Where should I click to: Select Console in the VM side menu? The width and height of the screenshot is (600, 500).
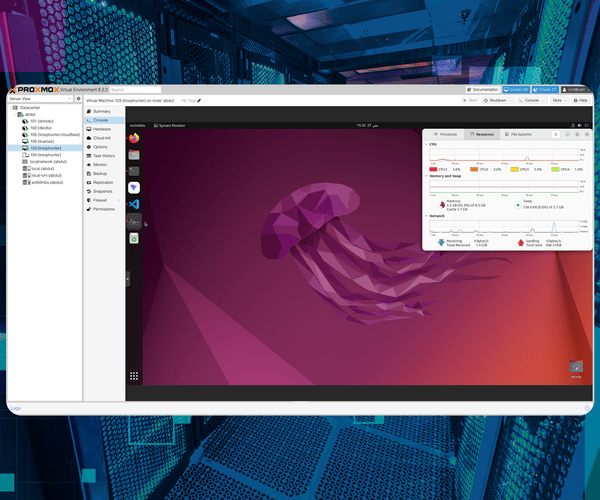(104, 120)
